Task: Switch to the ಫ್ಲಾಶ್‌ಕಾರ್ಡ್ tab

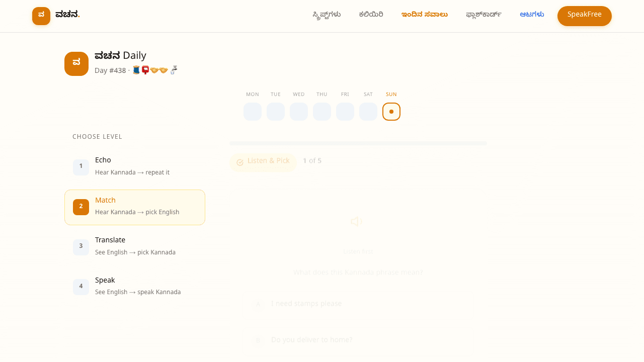Action: pyautogui.click(x=484, y=15)
